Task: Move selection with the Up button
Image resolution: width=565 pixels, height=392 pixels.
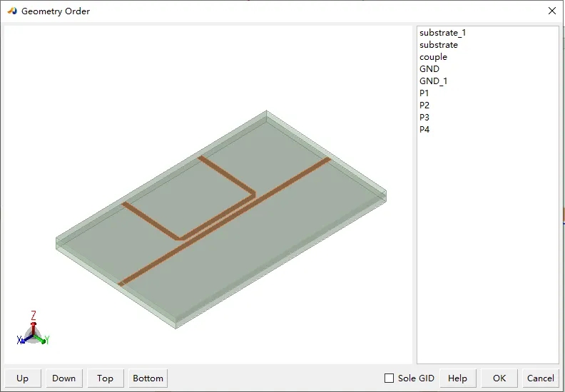Action: (x=22, y=378)
